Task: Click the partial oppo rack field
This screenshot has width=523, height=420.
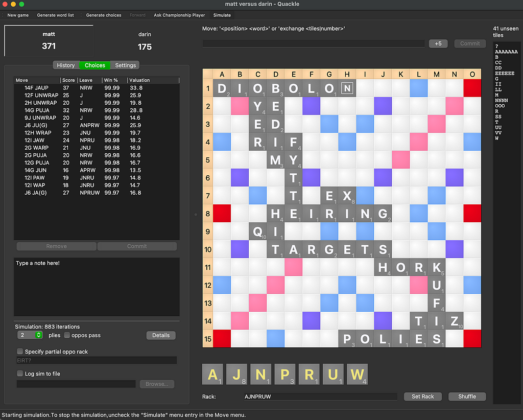Action: click(97, 360)
